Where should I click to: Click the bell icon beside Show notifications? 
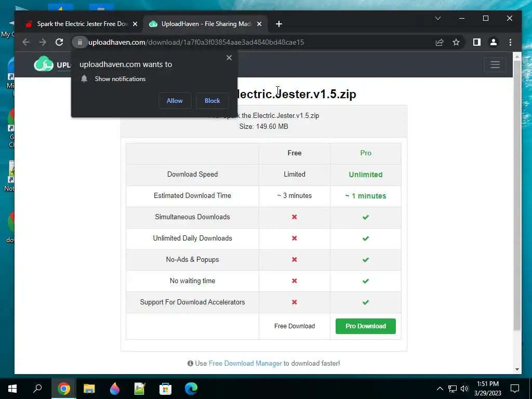pyautogui.click(x=84, y=79)
